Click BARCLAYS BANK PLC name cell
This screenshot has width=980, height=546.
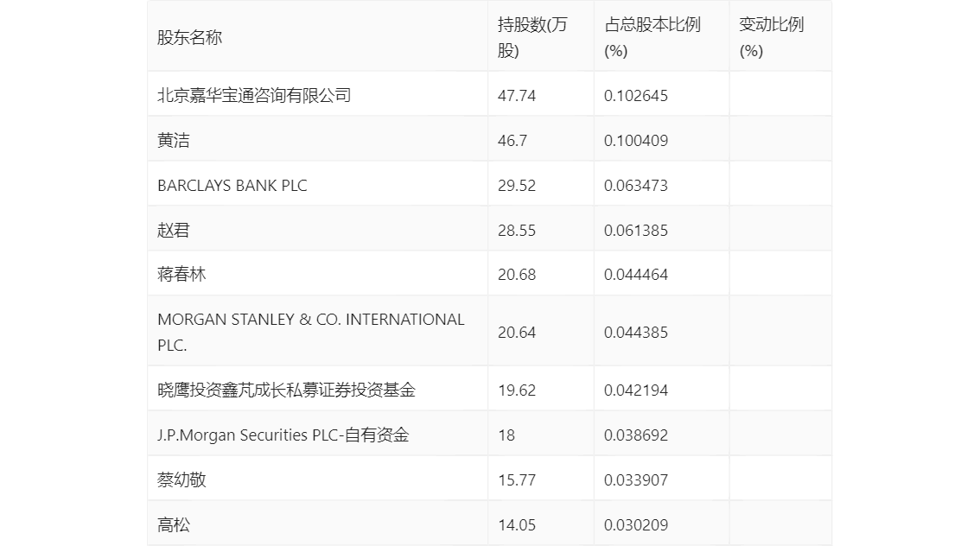click(x=232, y=185)
